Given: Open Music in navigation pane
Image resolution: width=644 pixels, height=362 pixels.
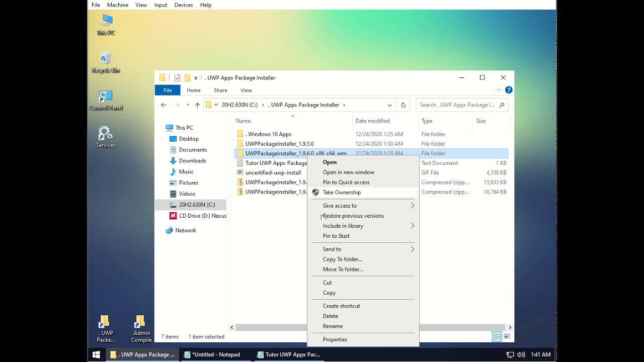Looking at the screenshot, I should [186, 172].
